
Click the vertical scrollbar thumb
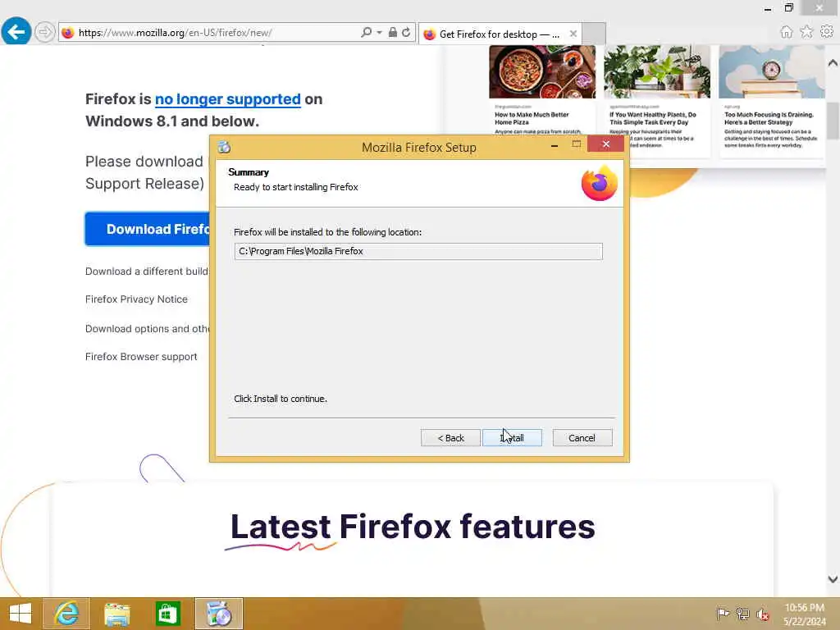coord(833,121)
